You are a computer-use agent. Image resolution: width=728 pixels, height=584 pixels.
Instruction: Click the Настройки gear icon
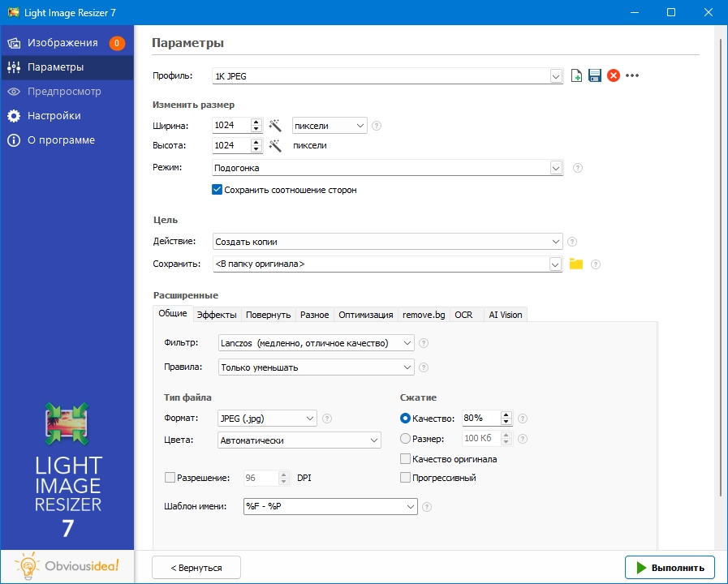[14, 116]
